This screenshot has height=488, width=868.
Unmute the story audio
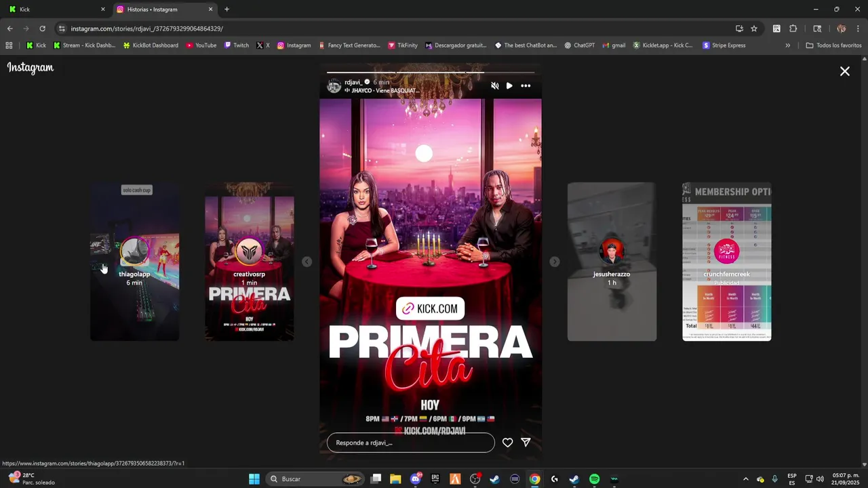coord(494,86)
